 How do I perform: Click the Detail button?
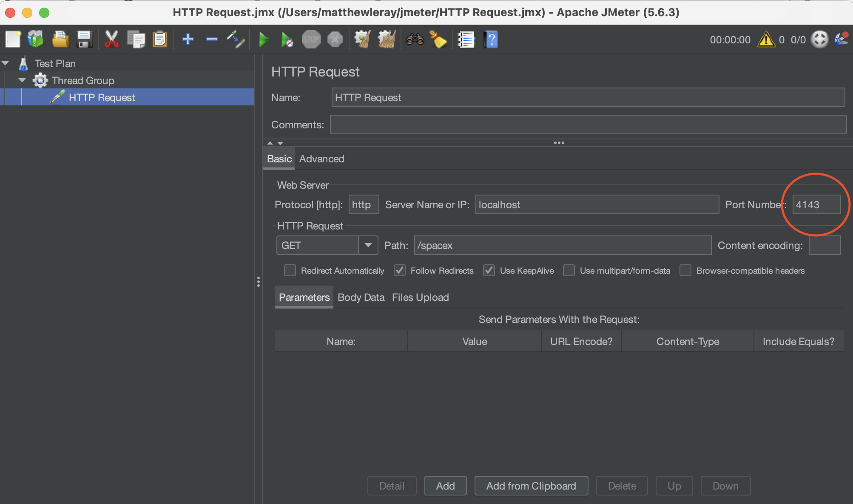[x=392, y=486]
